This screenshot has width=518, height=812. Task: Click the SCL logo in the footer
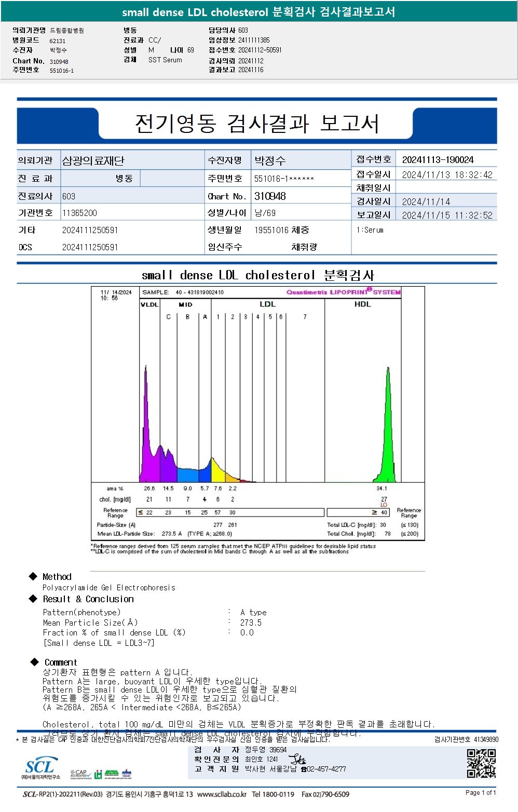[x=40, y=768]
